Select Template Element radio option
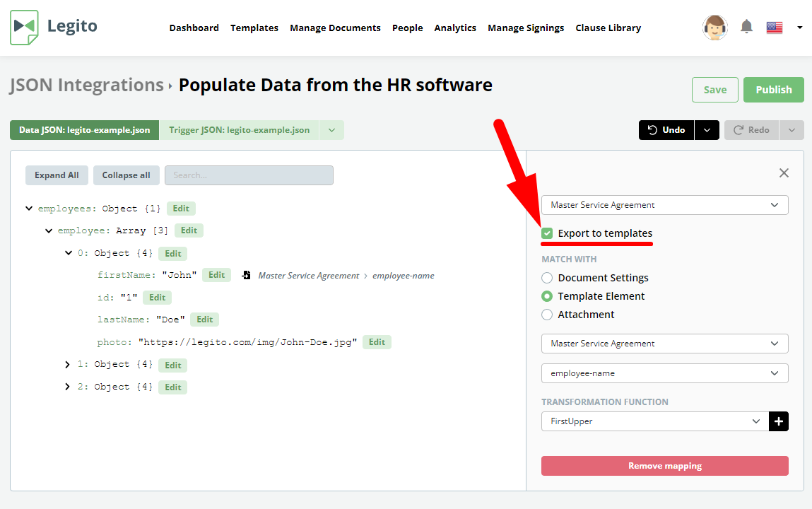The image size is (812, 509). (547, 296)
